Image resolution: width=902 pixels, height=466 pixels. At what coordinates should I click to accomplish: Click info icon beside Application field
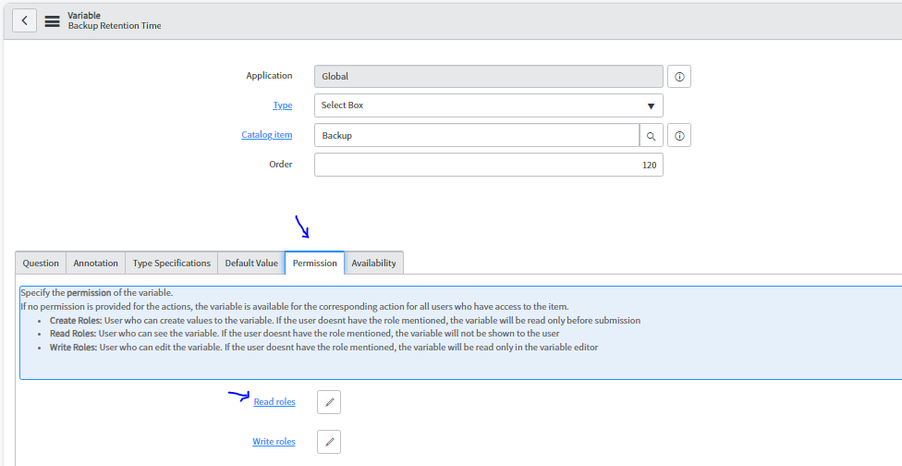click(679, 77)
